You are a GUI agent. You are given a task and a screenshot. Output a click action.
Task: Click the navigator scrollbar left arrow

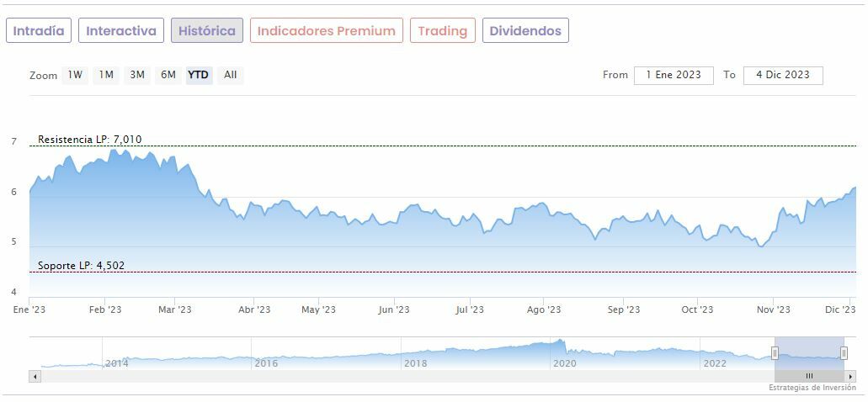tap(35, 376)
